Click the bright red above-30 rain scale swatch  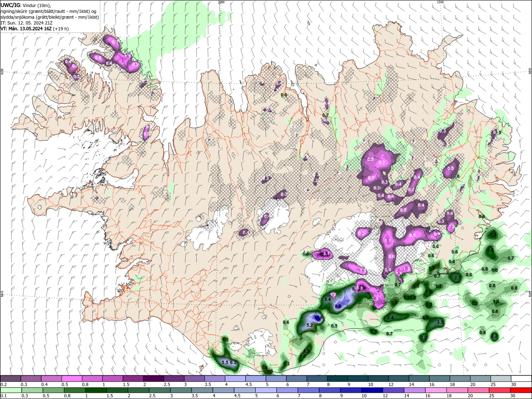pyautogui.click(x=521, y=390)
